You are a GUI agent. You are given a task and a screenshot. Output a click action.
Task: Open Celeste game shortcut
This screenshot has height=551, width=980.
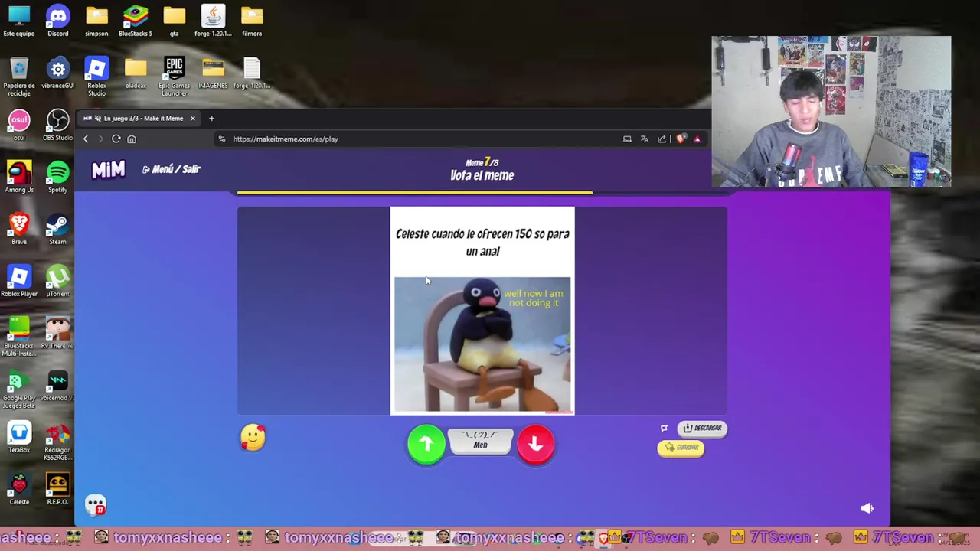pos(19,489)
